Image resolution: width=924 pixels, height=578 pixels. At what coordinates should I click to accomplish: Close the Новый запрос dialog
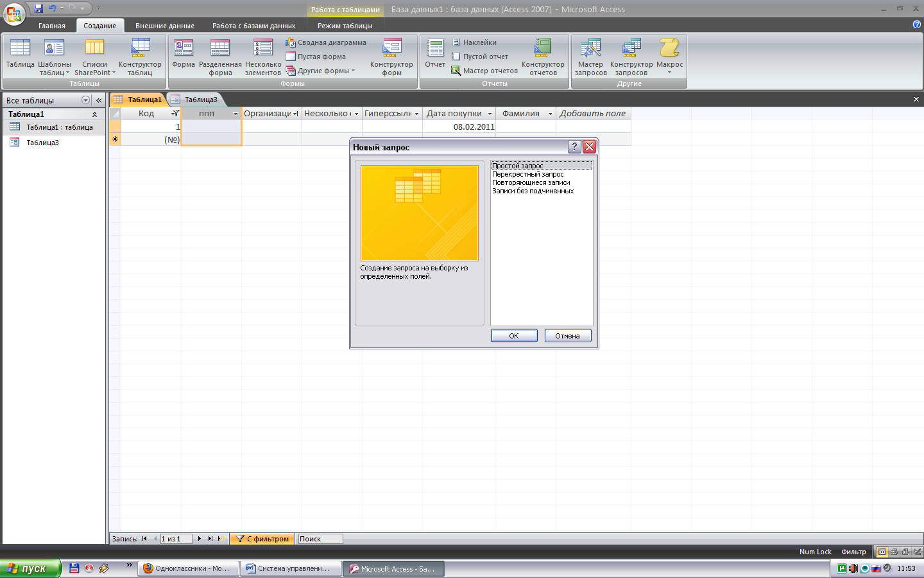[590, 146]
